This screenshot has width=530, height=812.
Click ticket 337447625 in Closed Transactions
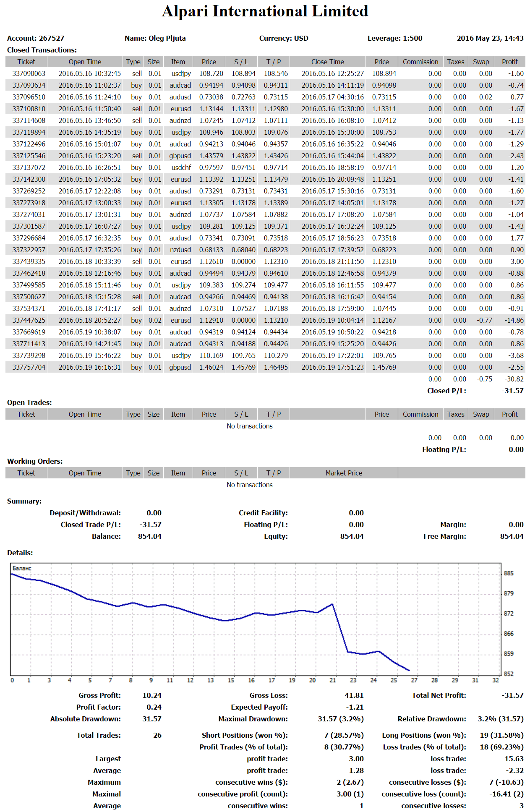coord(29,320)
